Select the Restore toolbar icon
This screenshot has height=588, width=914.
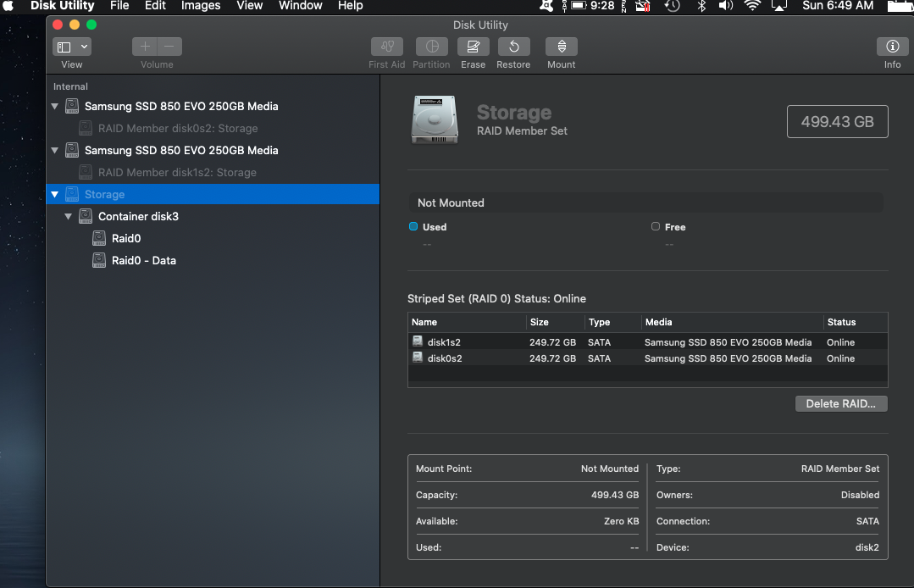tap(513, 47)
